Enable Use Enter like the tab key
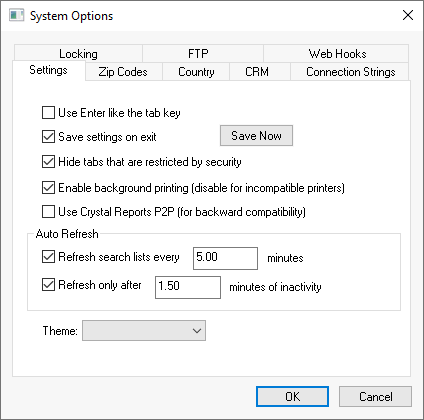 click(48, 113)
